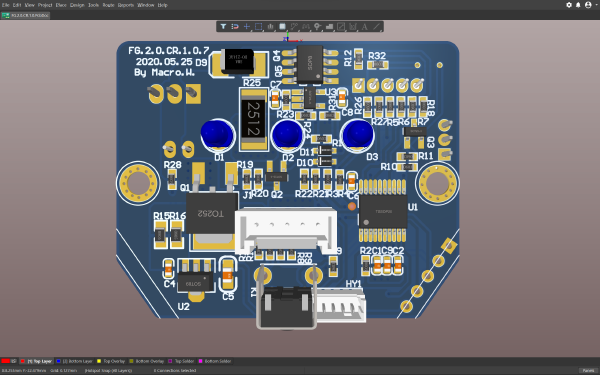Click the yellow Top Overlay color swatch
The height and width of the screenshot is (375, 600).
(x=99, y=361)
